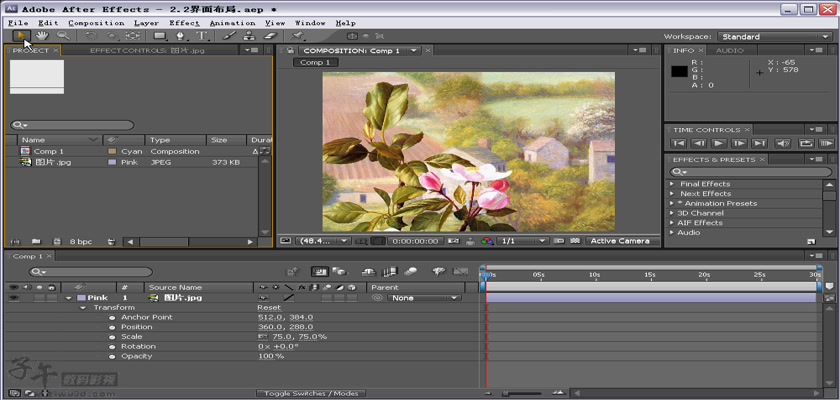Expand the 3D Channel effects category
This screenshot has height=400, width=840.
click(x=672, y=213)
